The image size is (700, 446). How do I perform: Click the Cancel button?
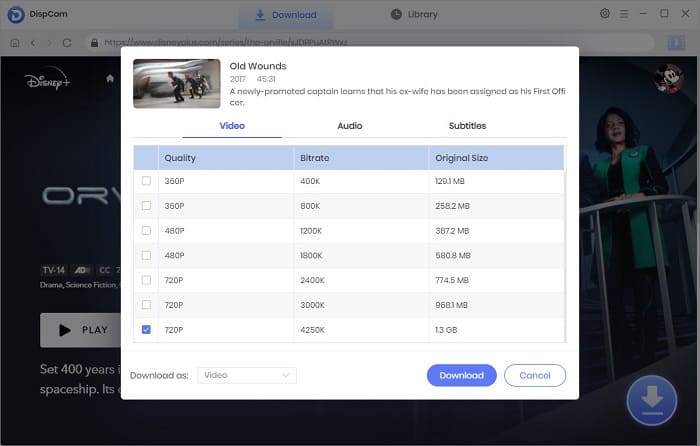click(x=535, y=375)
